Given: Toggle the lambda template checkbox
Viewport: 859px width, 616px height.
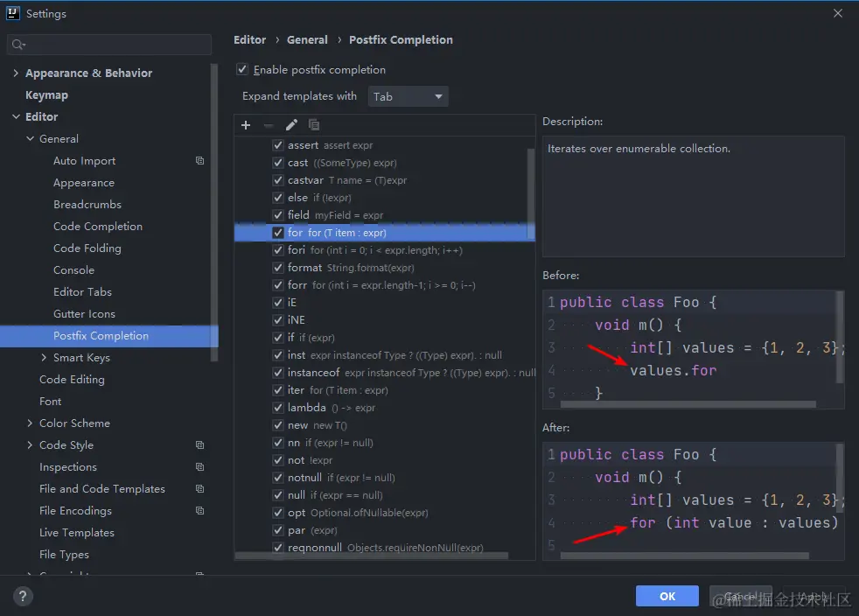Looking at the screenshot, I should click(x=278, y=408).
